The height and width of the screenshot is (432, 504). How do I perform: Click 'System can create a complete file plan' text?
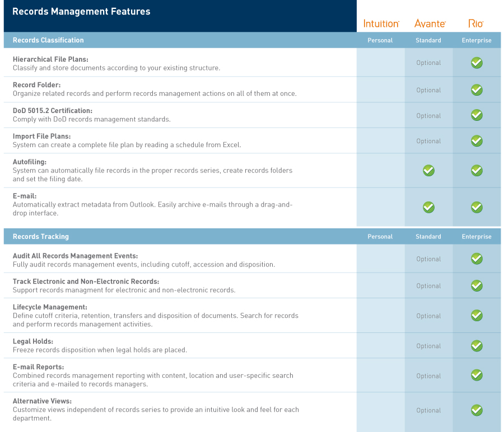tap(127, 145)
